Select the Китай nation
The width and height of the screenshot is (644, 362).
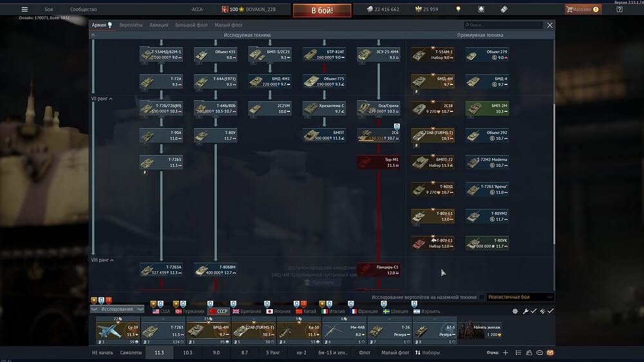(x=306, y=312)
